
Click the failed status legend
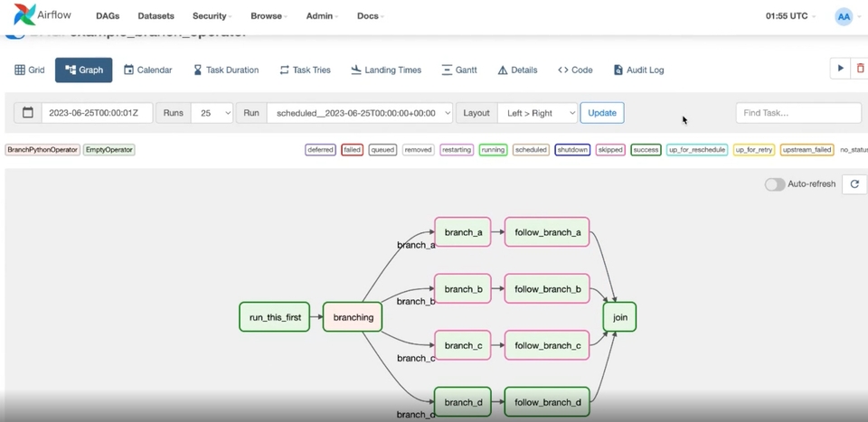tap(352, 150)
